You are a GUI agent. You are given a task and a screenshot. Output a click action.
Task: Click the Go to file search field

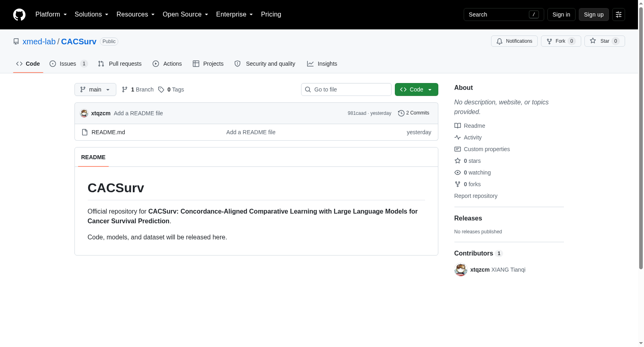(346, 89)
